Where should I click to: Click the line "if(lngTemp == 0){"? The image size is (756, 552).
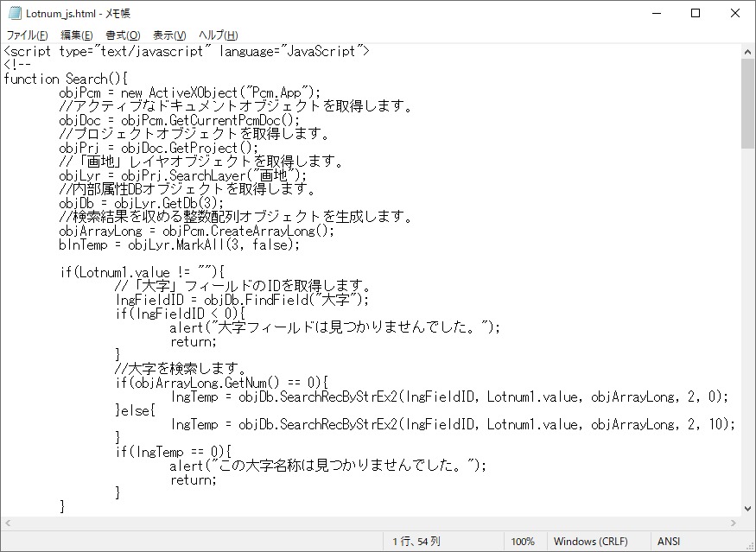coord(173,452)
